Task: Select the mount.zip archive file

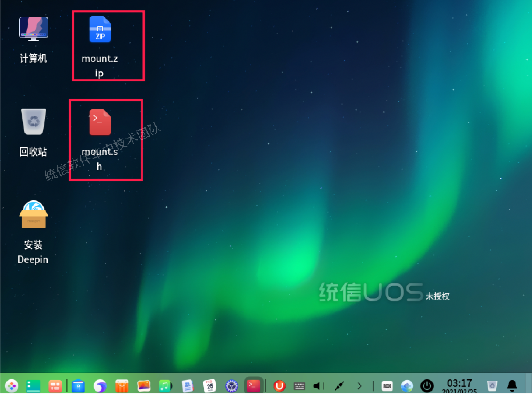Action: (100, 47)
